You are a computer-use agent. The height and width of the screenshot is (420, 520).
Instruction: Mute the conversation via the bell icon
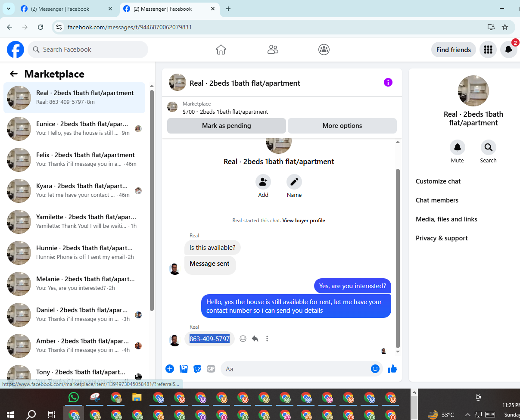[458, 147]
